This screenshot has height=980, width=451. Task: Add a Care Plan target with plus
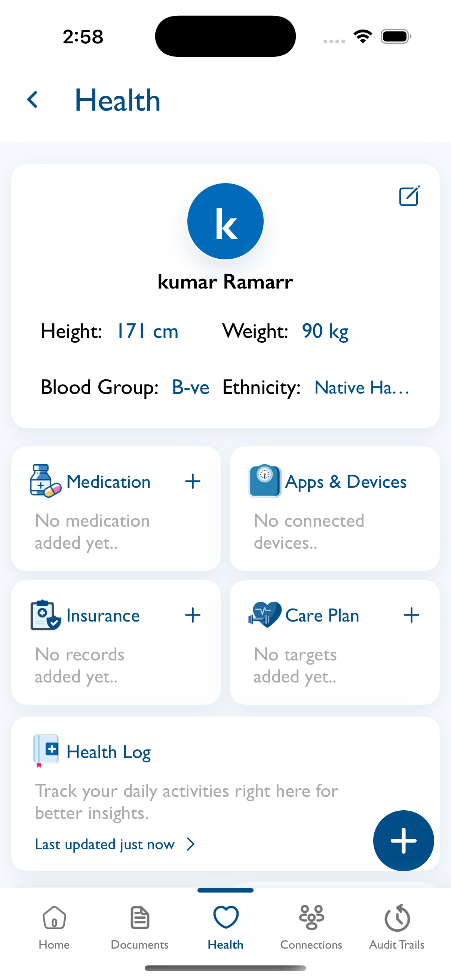[x=411, y=615]
